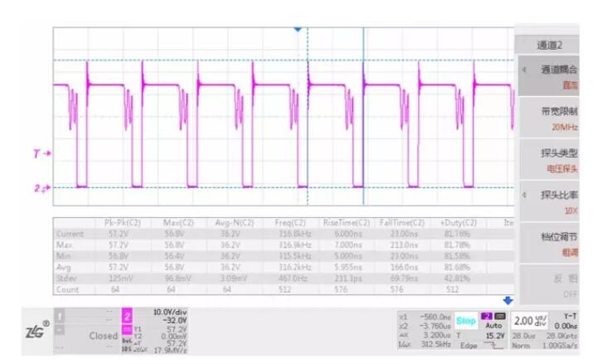Select the magenta channel 2 indicator box
The height and width of the screenshot is (364, 602).
pyautogui.click(x=129, y=316)
